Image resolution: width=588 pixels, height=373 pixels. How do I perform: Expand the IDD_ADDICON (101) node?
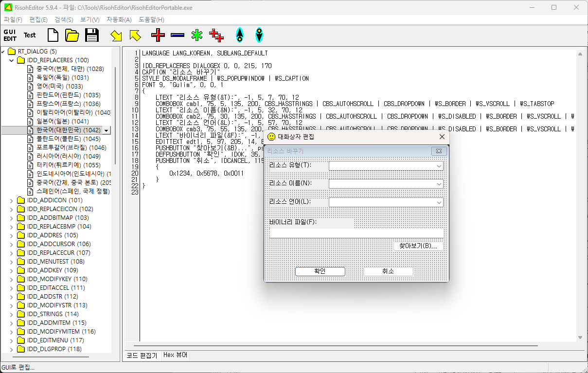tap(12, 200)
